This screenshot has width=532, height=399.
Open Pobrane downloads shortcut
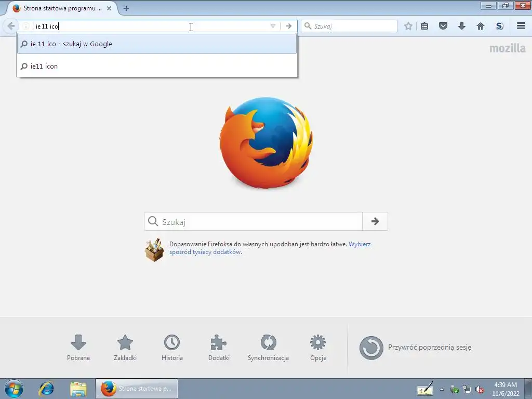(78, 348)
